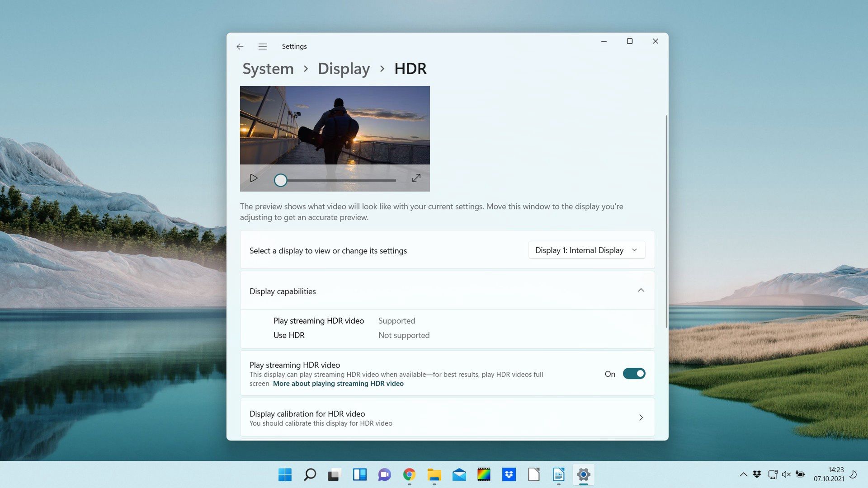
Task: Click 'You should calibrate this display' text
Action: click(x=321, y=423)
